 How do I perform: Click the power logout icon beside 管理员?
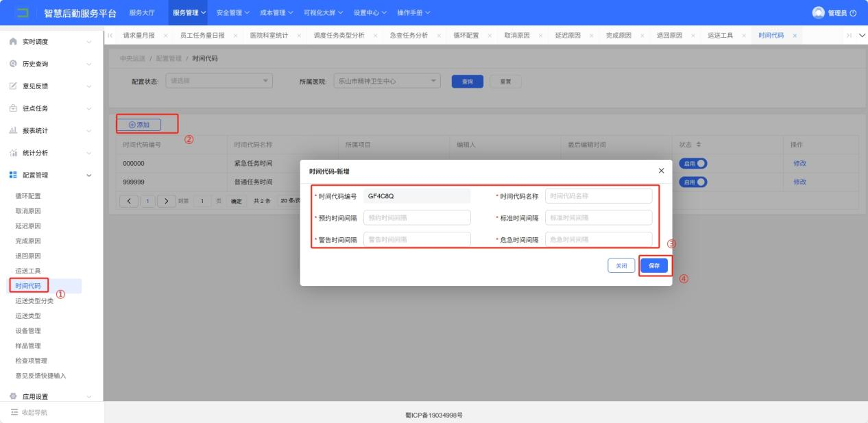pos(853,13)
